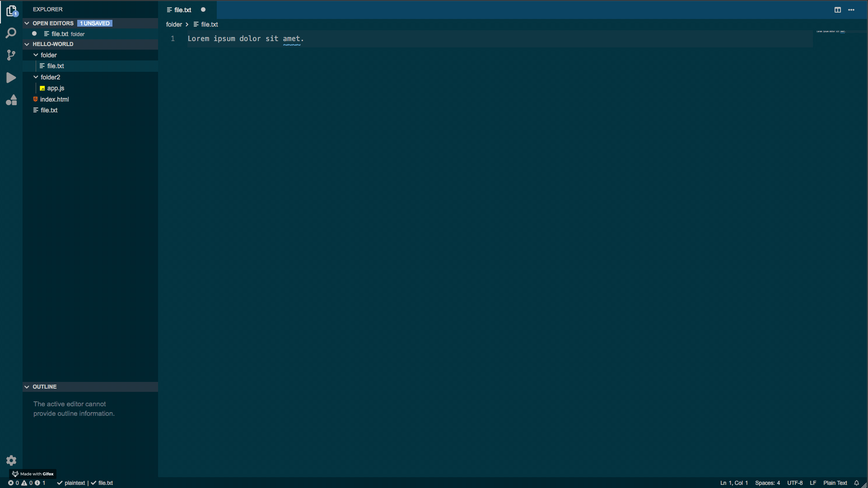Open the Source Control view icon
The image size is (868, 488).
11,55
